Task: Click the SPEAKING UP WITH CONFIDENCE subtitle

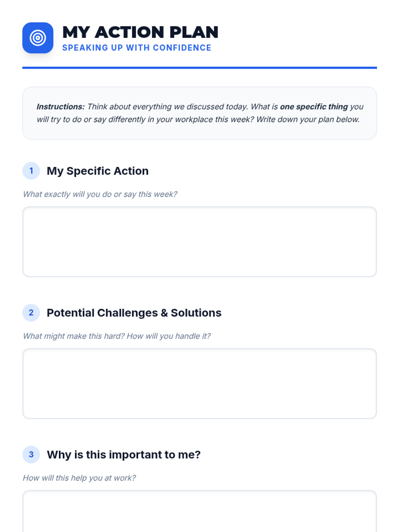Action: coord(137,48)
